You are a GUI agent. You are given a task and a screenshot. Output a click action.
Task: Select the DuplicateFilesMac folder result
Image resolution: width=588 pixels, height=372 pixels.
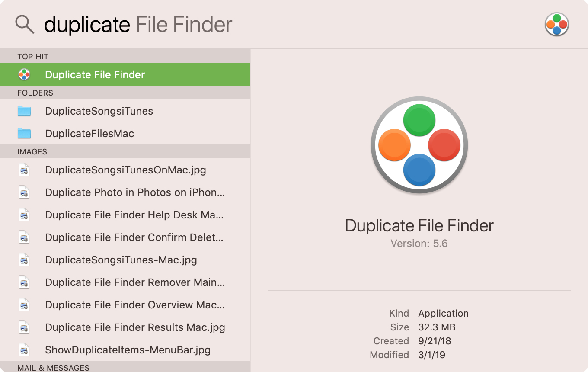click(125, 134)
